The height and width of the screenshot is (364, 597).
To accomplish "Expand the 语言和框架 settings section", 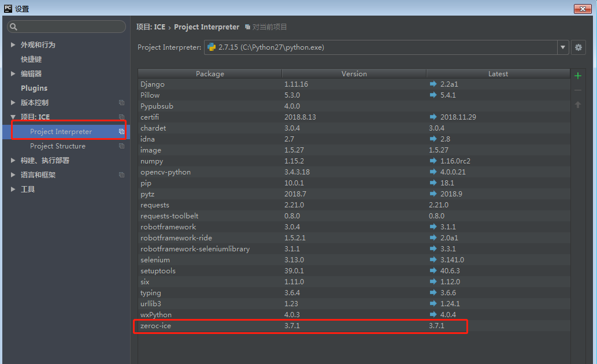I will [x=13, y=174].
